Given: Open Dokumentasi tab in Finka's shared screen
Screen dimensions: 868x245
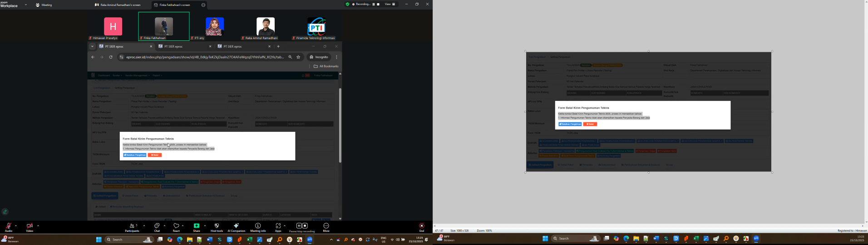Looking at the screenshot, I should (x=171, y=196).
